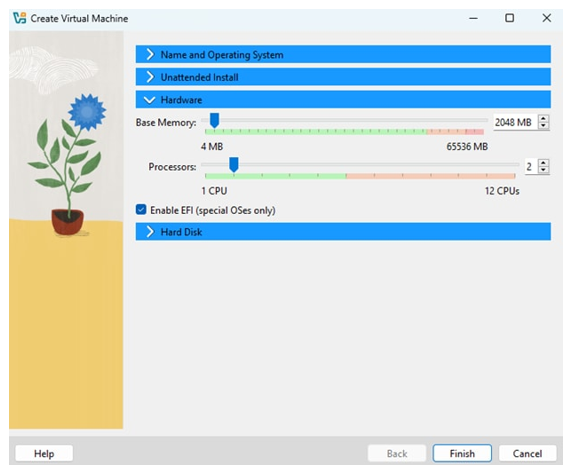The height and width of the screenshot is (470, 571).
Task: Click the 65536 MB maximum label
Action: 467,147
